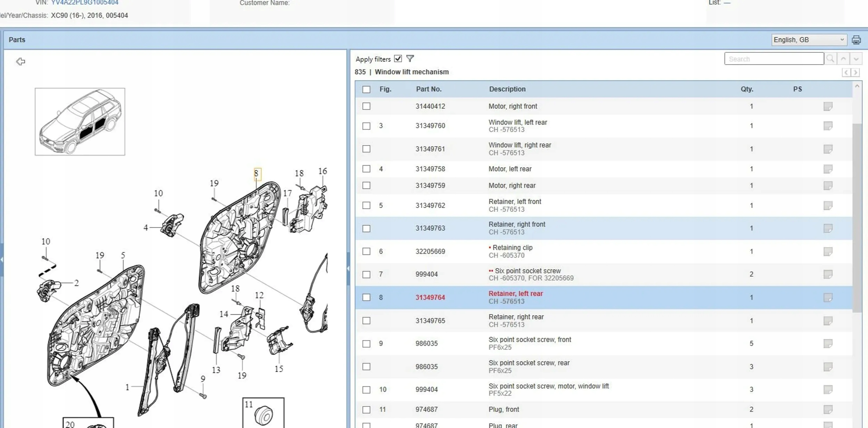Image resolution: width=868 pixels, height=428 pixels.
Task: Select part number 31349763
Action: click(430, 228)
